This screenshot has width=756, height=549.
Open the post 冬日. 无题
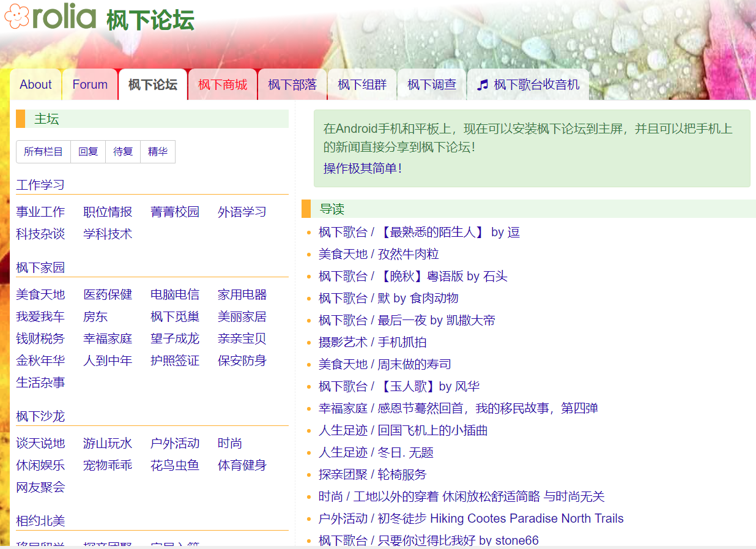click(x=406, y=452)
